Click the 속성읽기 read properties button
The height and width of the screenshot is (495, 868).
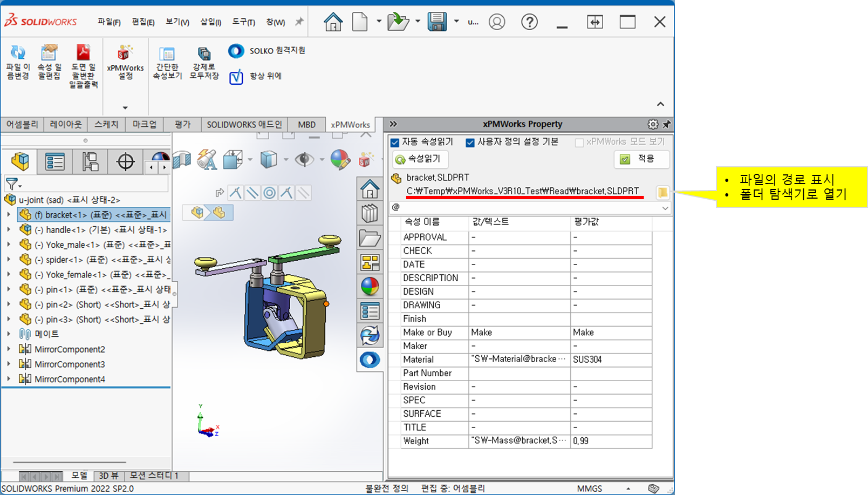point(421,159)
